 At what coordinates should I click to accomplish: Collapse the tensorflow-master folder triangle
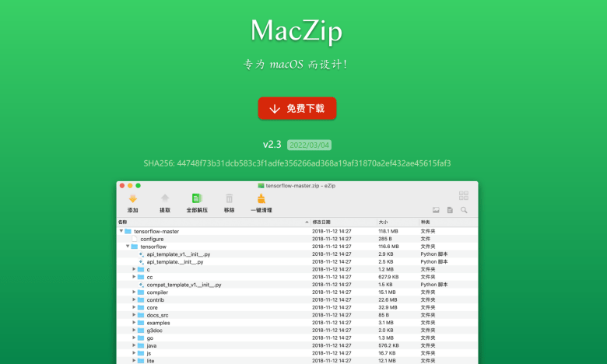point(121,231)
